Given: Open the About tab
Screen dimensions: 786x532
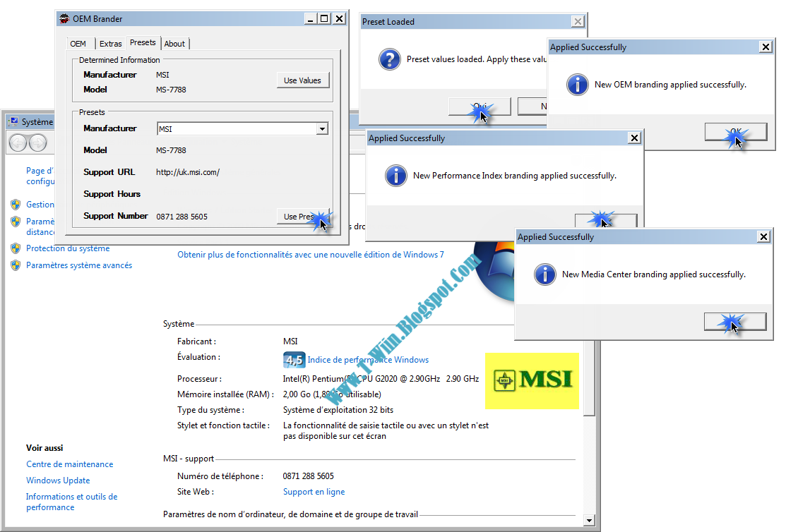Looking at the screenshot, I should 174,43.
